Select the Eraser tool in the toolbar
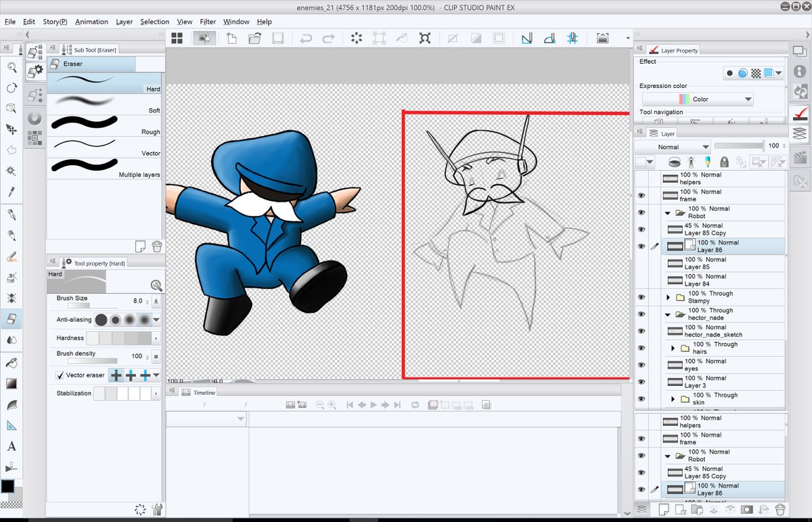Image resolution: width=812 pixels, height=522 pixels. click(x=12, y=318)
